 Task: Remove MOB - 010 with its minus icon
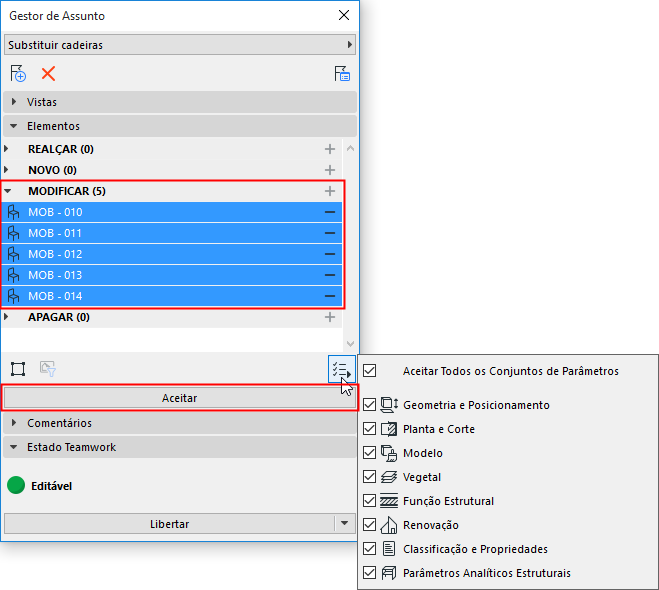pyautogui.click(x=330, y=212)
